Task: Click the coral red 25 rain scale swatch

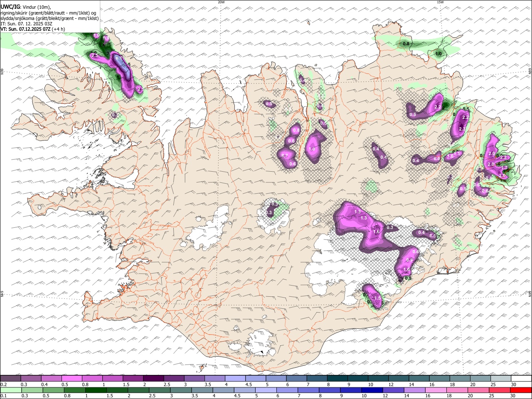Action: (500, 390)
